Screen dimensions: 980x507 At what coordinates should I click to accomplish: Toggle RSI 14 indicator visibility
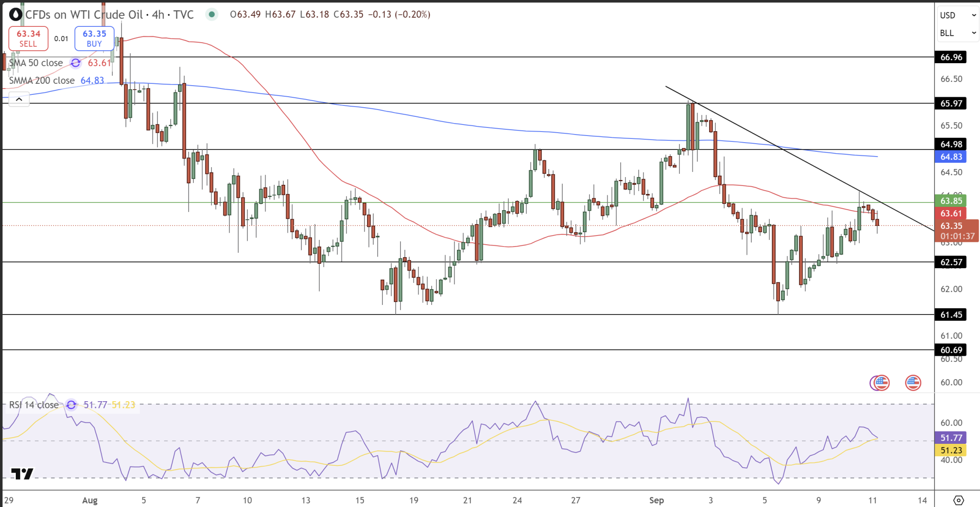[x=33, y=405]
